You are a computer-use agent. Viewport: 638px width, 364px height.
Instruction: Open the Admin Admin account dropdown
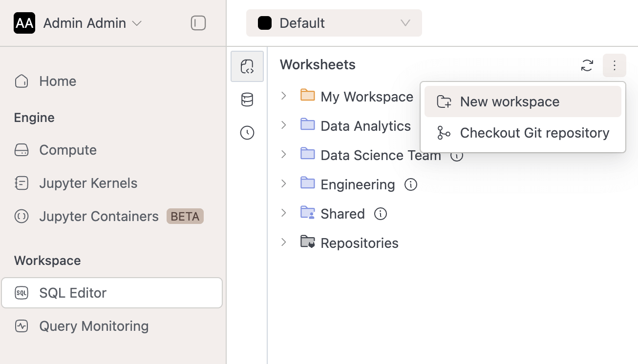[92, 23]
